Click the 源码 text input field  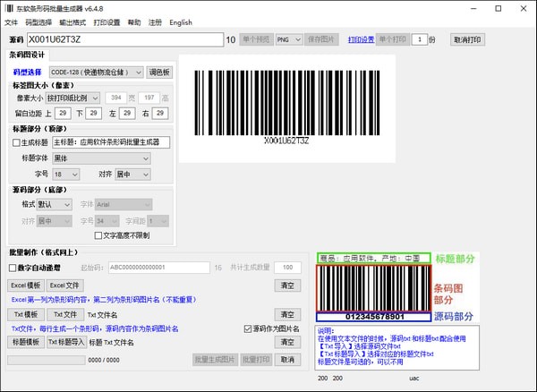pos(124,40)
